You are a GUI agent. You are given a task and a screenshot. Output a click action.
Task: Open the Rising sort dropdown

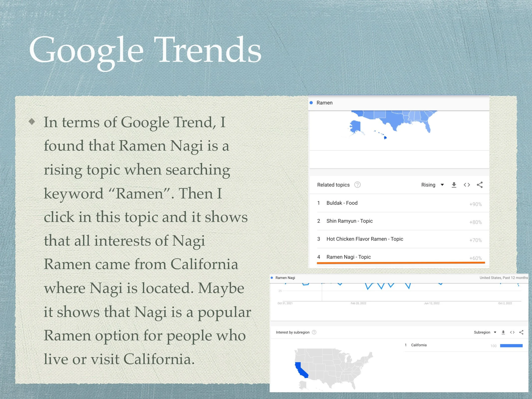[428, 185]
